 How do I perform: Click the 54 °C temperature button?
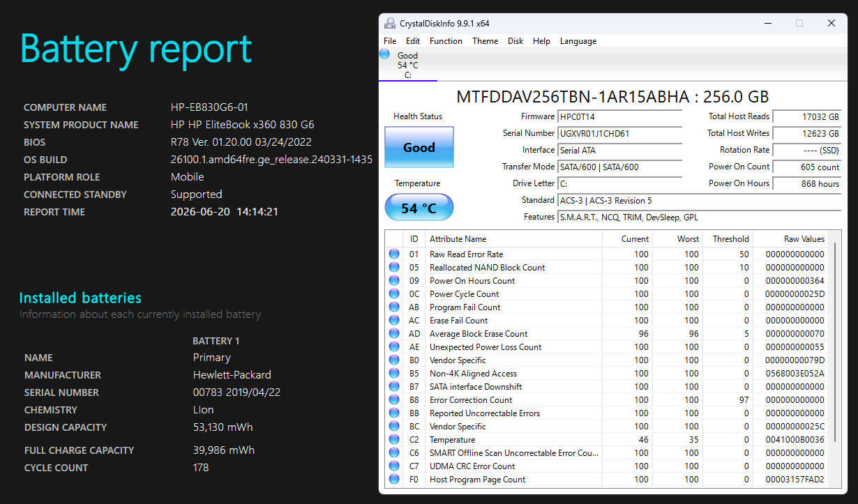coord(419,208)
